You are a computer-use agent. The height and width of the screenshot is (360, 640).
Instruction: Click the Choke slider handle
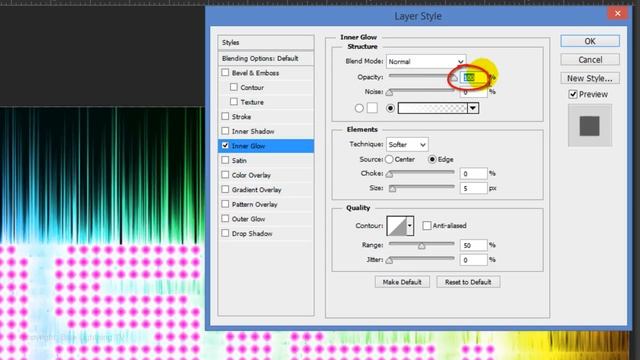389,174
